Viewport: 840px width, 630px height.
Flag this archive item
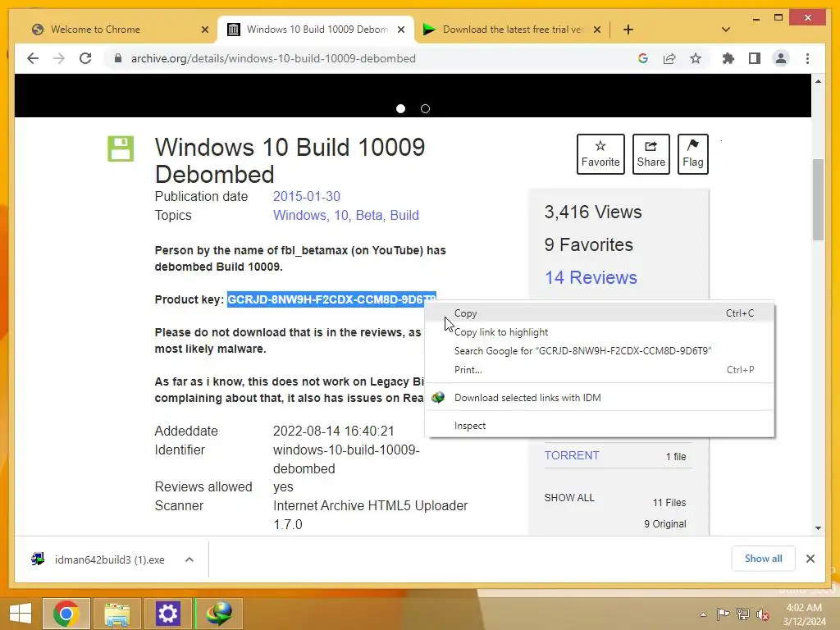click(x=692, y=154)
